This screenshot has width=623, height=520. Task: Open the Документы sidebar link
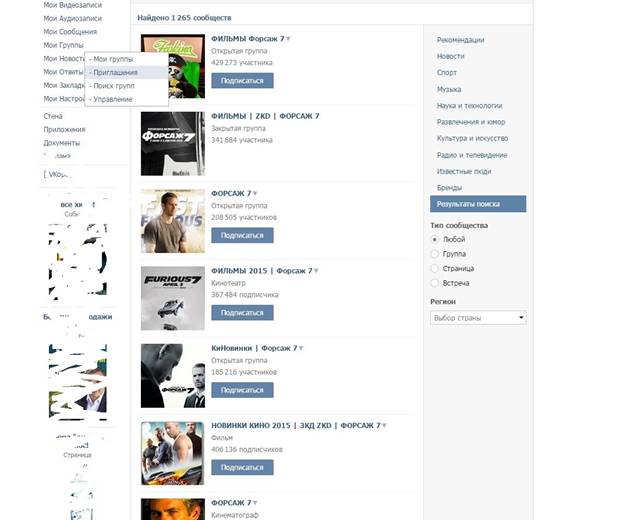62,143
